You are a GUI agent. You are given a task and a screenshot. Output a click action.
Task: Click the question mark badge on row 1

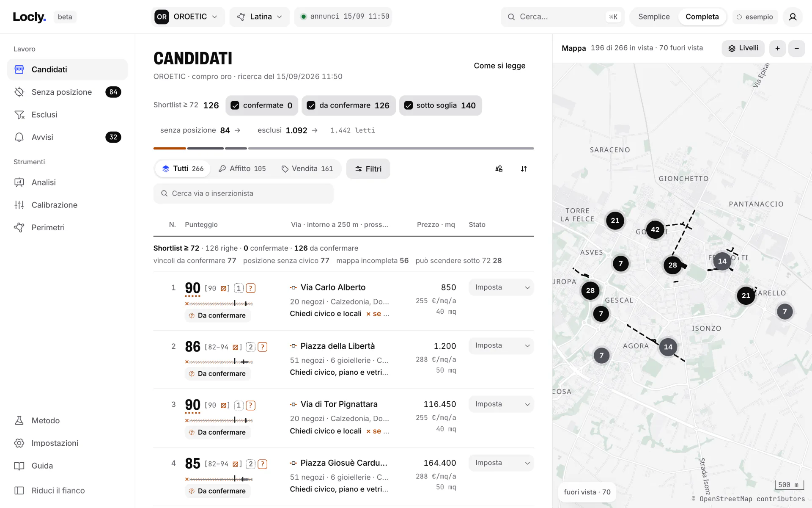coord(250,288)
